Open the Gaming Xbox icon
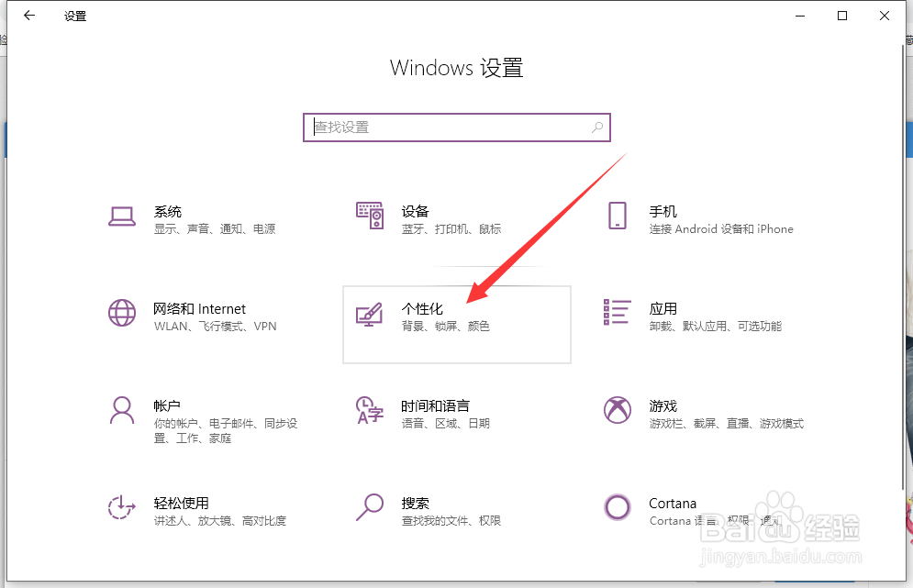Viewport: 913px width, 588px height. coord(618,410)
